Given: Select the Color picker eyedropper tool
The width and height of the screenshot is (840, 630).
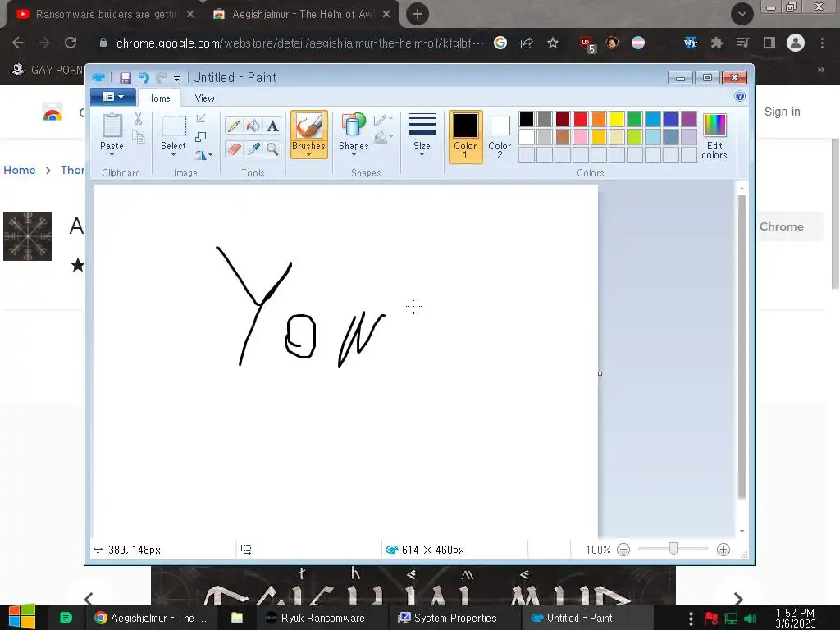Looking at the screenshot, I should (253, 148).
